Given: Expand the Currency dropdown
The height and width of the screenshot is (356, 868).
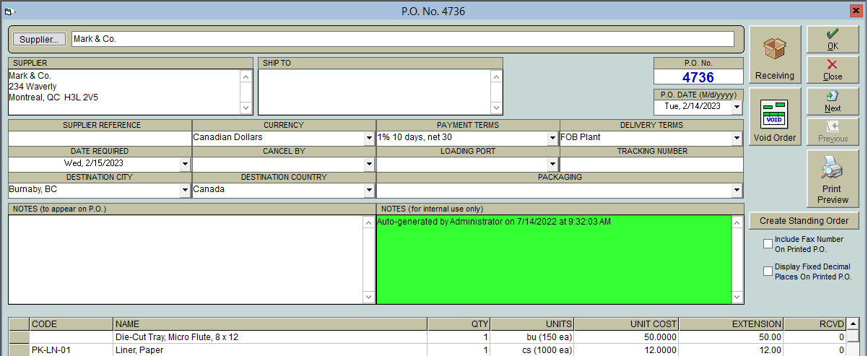Looking at the screenshot, I should 369,137.
